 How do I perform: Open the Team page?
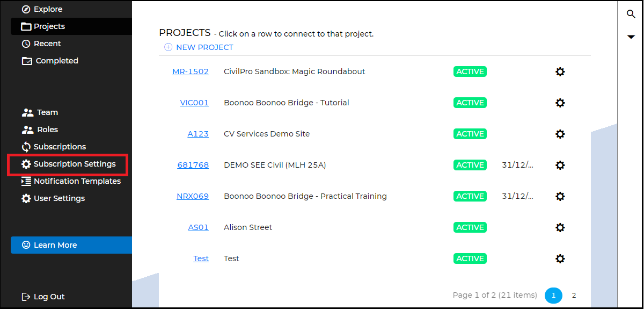[x=47, y=112]
